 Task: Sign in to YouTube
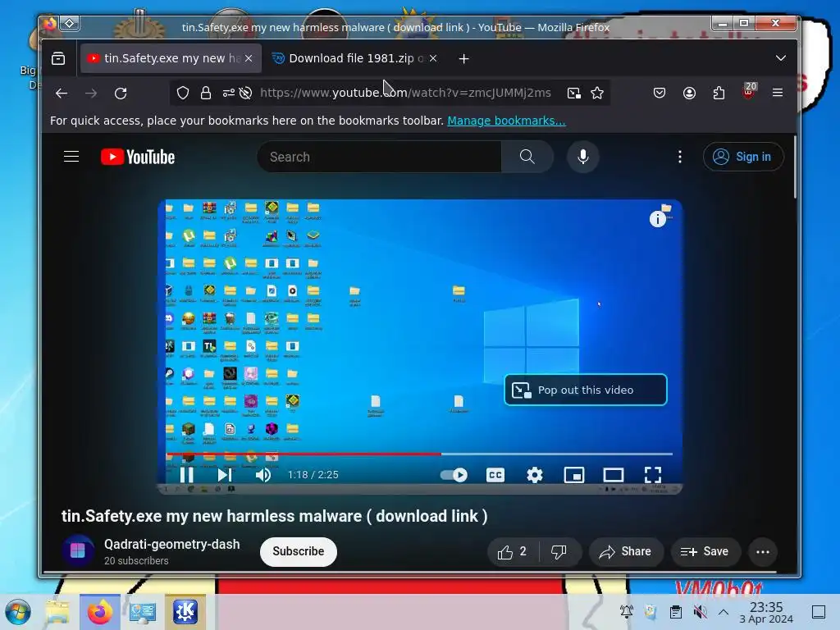coord(743,157)
